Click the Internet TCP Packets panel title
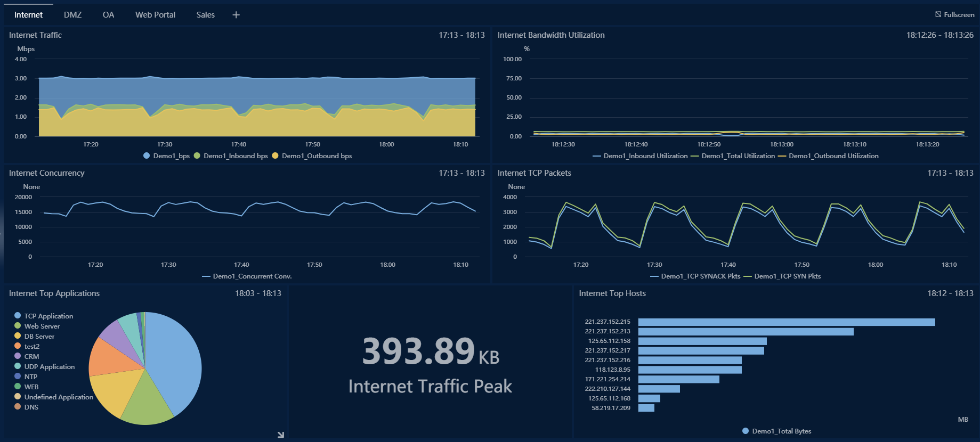Screen dimensions: 980x442 [534, 173]
